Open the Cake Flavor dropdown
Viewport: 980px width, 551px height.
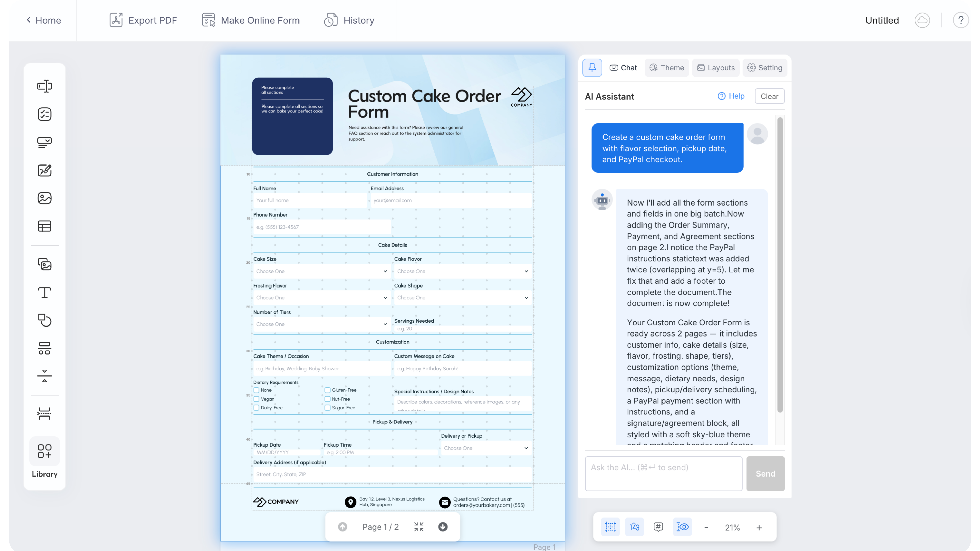coord(463,271)
